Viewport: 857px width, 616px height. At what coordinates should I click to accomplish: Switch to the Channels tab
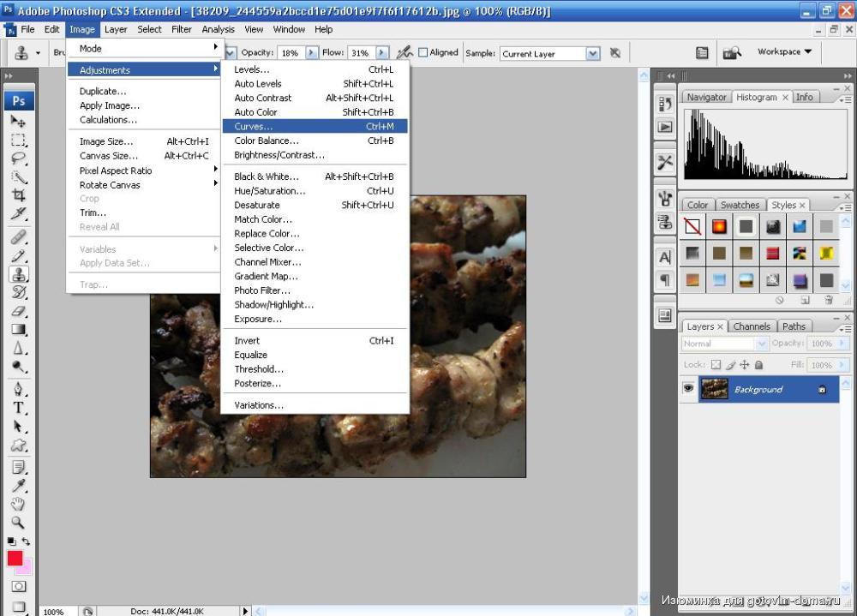(752, 326)
